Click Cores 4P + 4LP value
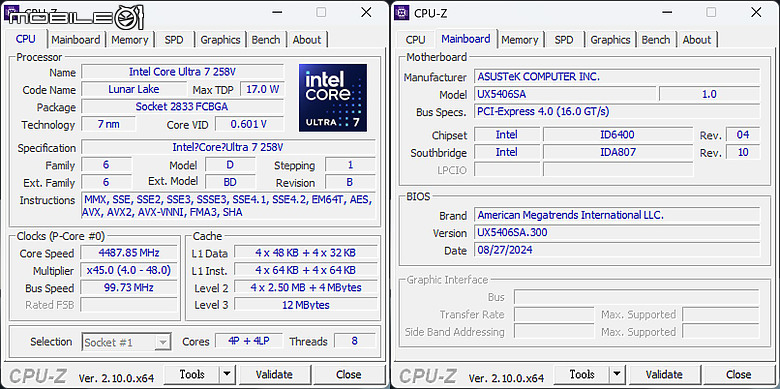Viewport: 780px width, 389px height. point(249,342)
